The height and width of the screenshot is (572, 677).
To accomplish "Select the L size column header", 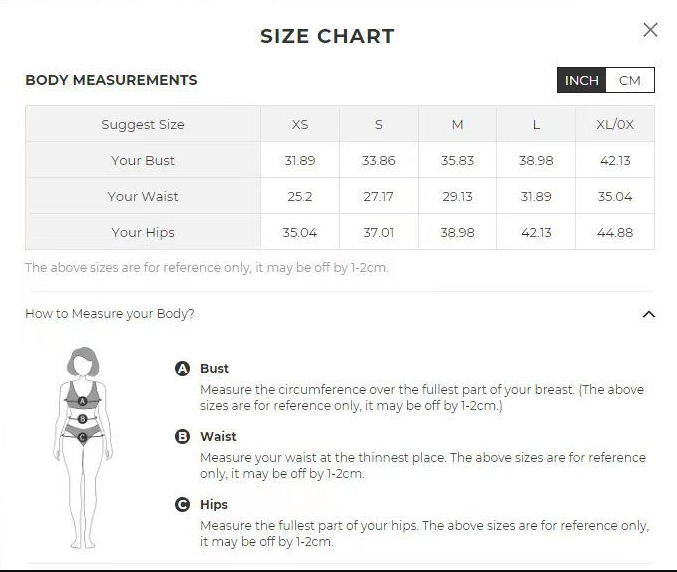I will point(536,125).
